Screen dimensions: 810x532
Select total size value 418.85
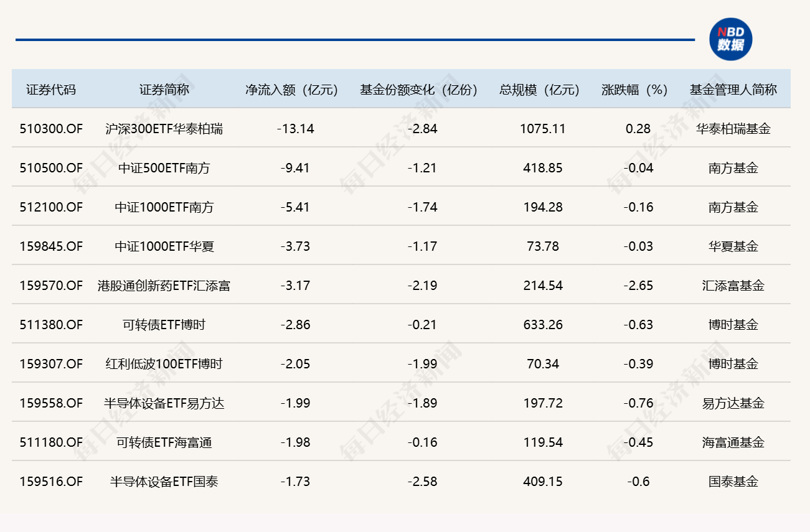[x=544, y=168]
